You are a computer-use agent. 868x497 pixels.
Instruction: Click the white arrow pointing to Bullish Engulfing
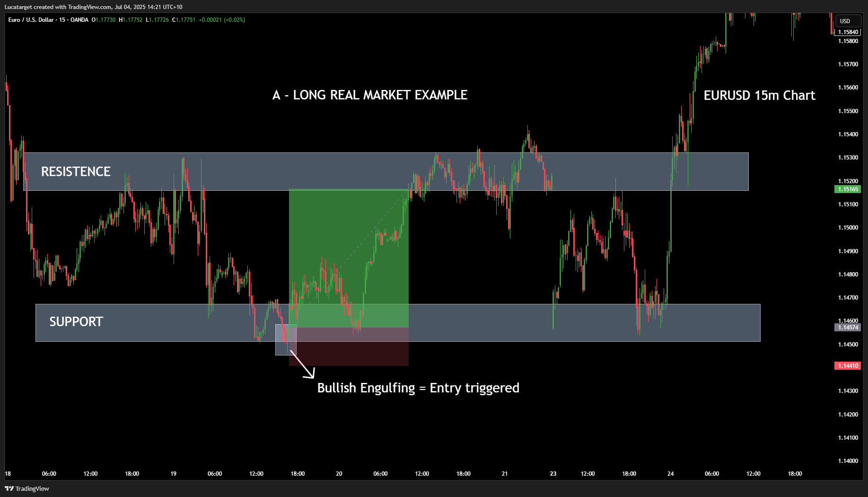[x=303, y=364]
